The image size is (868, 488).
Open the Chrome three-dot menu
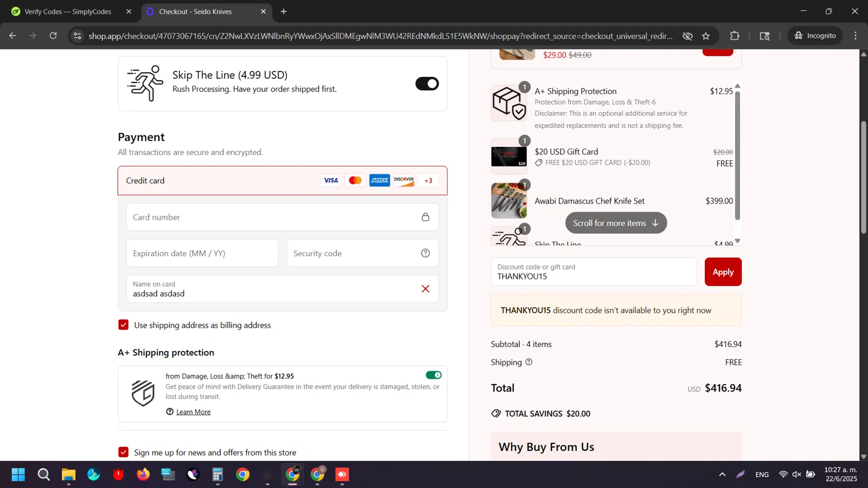click(x=856, y=36)
